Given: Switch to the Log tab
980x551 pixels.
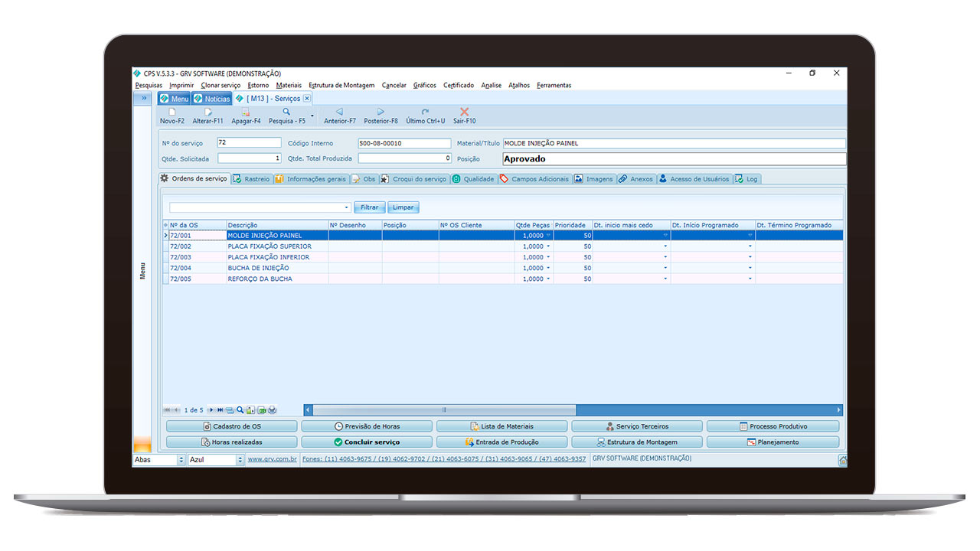Looking at the screenshot, I should point(747,179).
